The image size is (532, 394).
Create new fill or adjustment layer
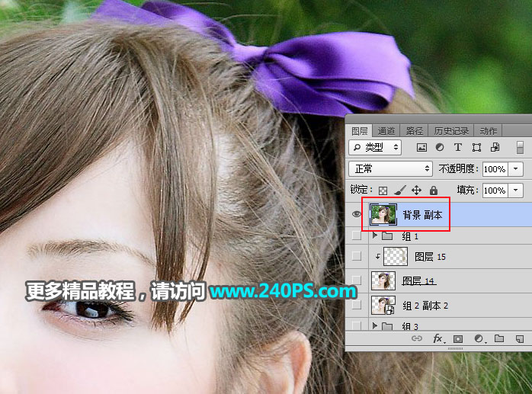(x=479, y=338)
